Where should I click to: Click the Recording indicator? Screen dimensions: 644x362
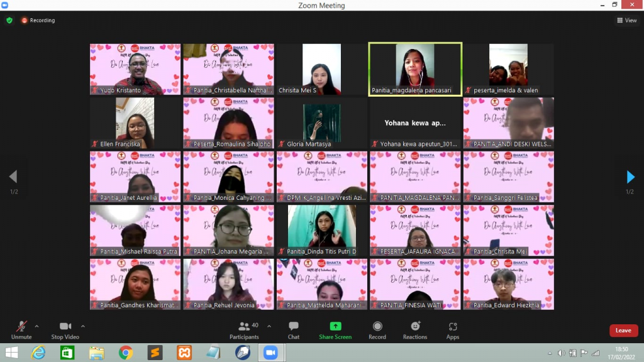38,20
